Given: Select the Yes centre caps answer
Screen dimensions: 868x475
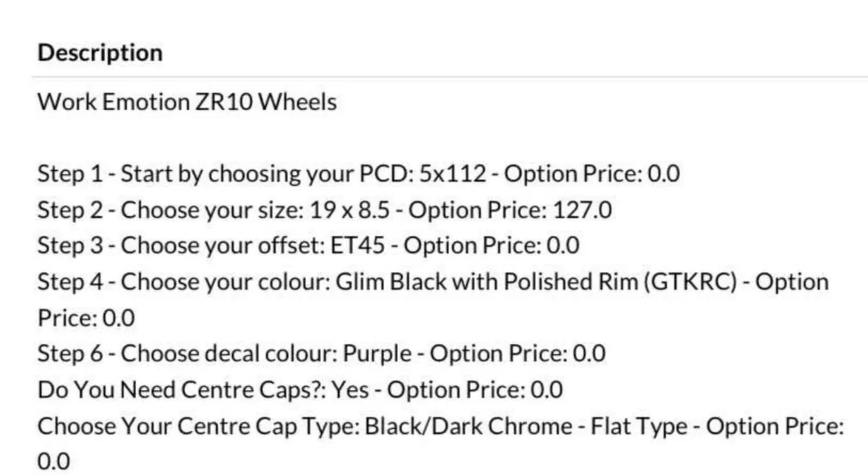Looking at the screenshot, I should (351, 390).
